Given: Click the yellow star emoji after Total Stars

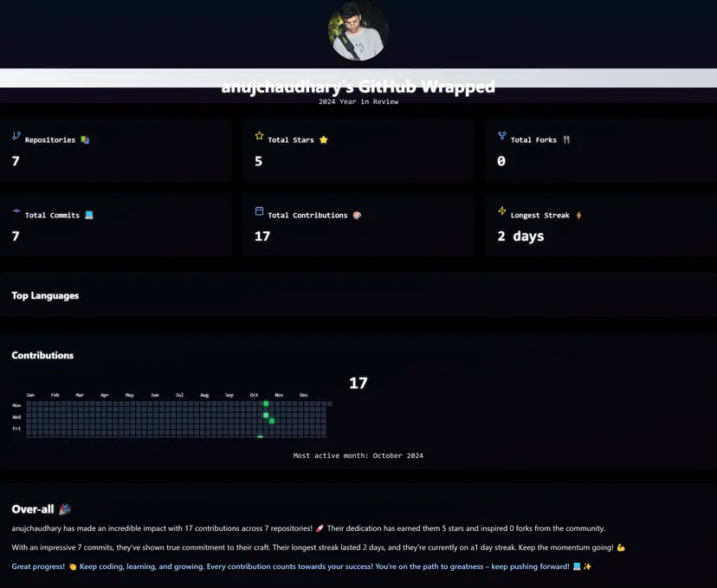Looking at the screenshot, I should [324, 140].
